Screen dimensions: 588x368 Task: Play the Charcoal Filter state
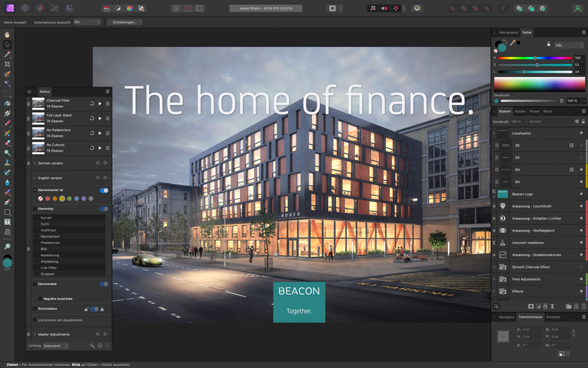[100, 104]
